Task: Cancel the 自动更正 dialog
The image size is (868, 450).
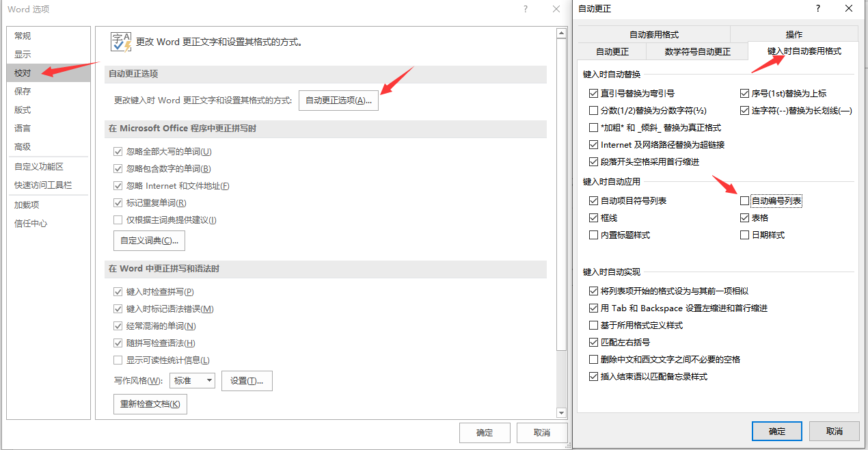Action: tap(835, 431)
